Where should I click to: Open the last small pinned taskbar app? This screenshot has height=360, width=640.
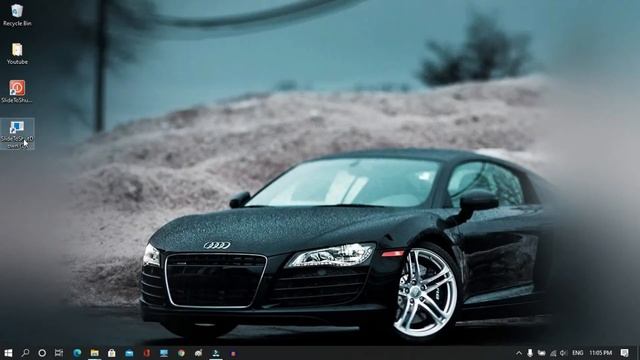[233, 353]
